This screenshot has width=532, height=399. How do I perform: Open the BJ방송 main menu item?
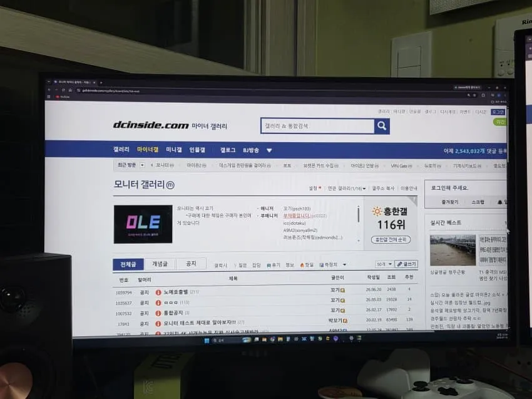[x=251, y=150]
